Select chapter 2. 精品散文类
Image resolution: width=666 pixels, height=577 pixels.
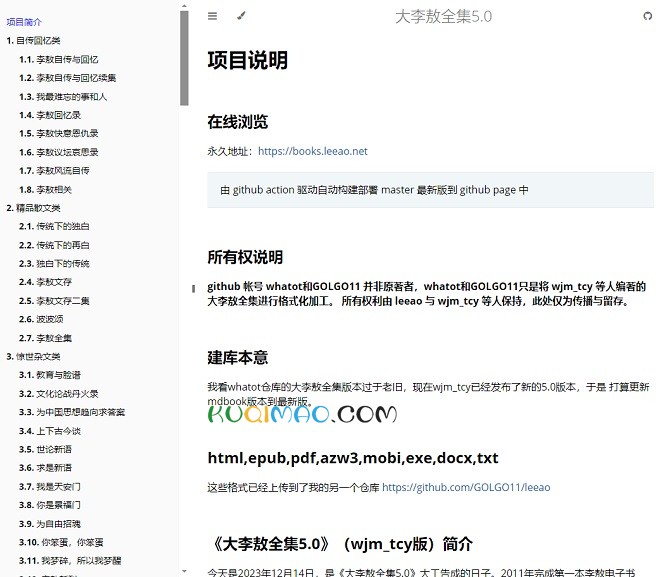(x=34, y=208)
